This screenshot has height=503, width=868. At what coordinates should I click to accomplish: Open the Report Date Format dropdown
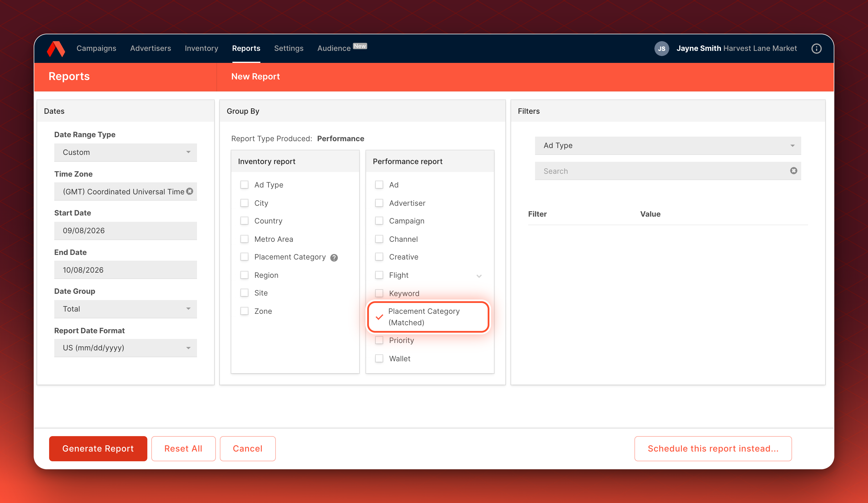click(x=125, y=348)
